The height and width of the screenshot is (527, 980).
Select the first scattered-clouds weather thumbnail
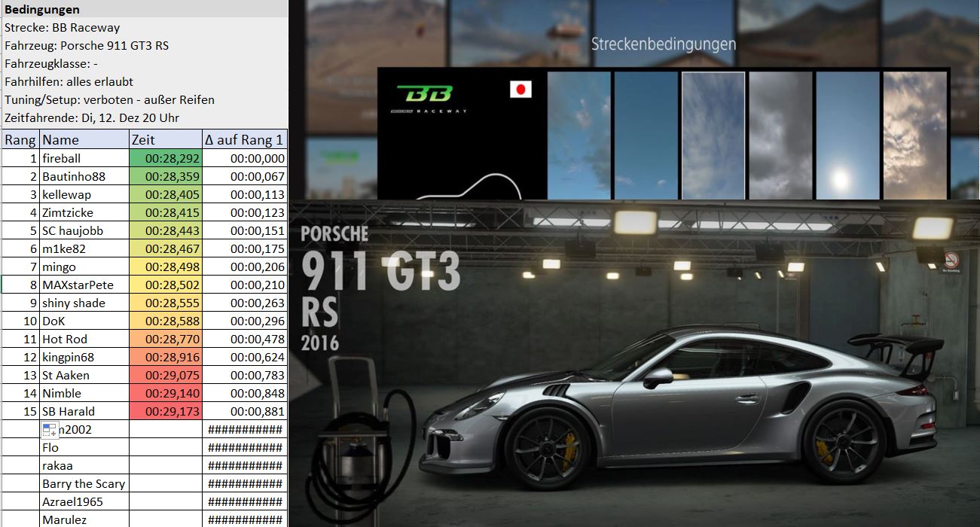pos(578,136)
